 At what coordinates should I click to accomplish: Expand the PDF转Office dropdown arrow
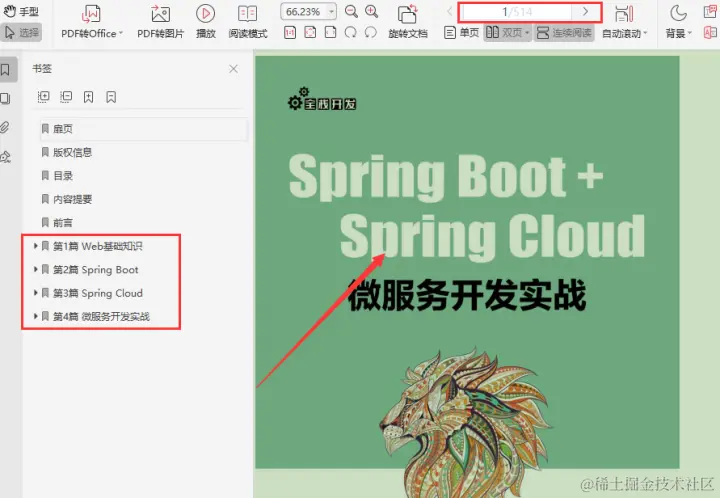(x=121, y=33)
